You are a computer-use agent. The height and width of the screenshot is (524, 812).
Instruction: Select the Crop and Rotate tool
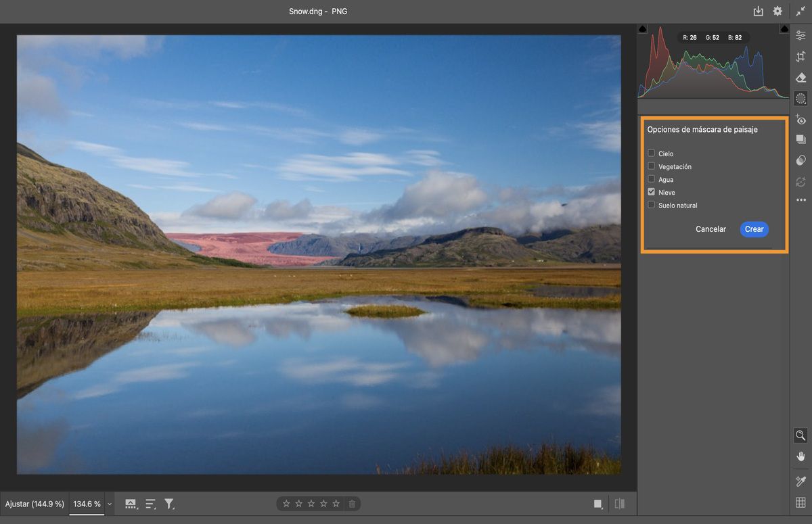pyautogui.click(x=800, y=57)
